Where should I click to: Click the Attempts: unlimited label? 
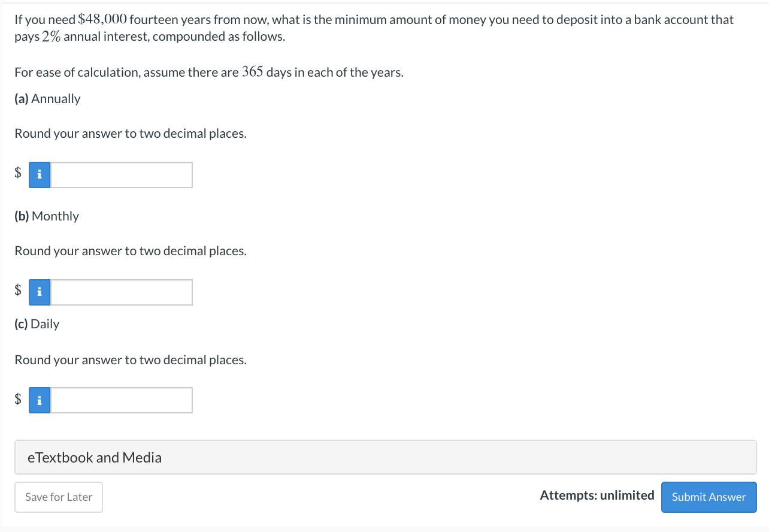(x=597, y=495)
